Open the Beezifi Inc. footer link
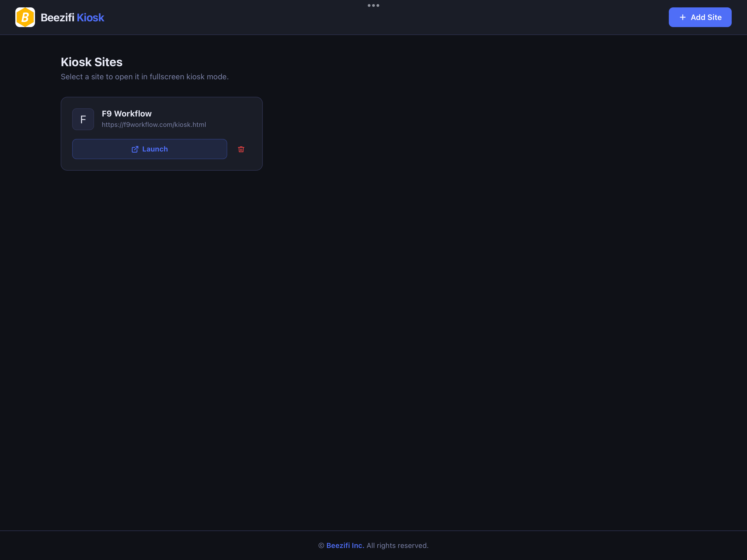The height and width of the screenshot is (560, 747). tap(345, 546)
